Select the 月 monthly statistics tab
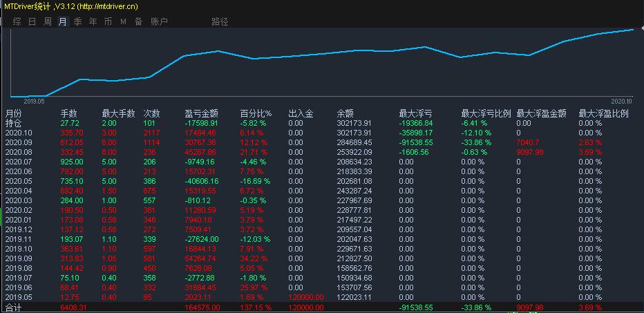644x313 pixels. click(62, 22)
